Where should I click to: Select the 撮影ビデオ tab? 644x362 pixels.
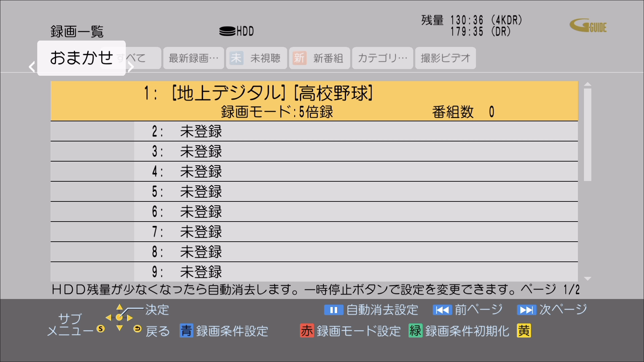tap(445, 58)
